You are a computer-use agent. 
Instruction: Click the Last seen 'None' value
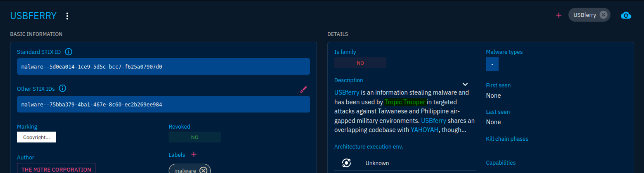[493, 122]
